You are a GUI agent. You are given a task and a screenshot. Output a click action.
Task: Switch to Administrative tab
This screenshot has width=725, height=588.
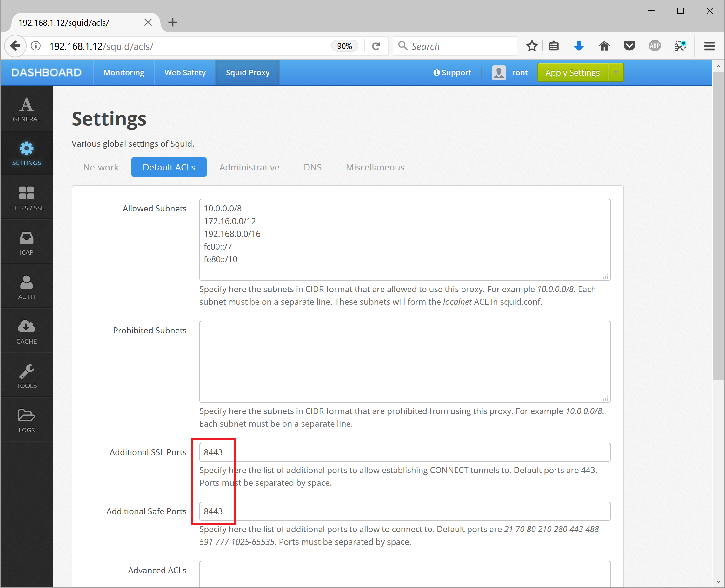pyautogui.click(x=249, y=167)
